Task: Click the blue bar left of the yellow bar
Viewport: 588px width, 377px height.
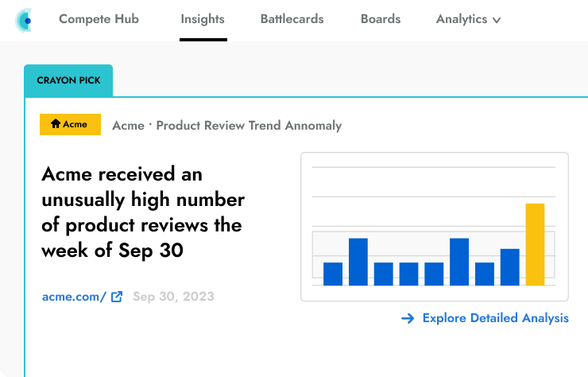Action: coord(509,266)
